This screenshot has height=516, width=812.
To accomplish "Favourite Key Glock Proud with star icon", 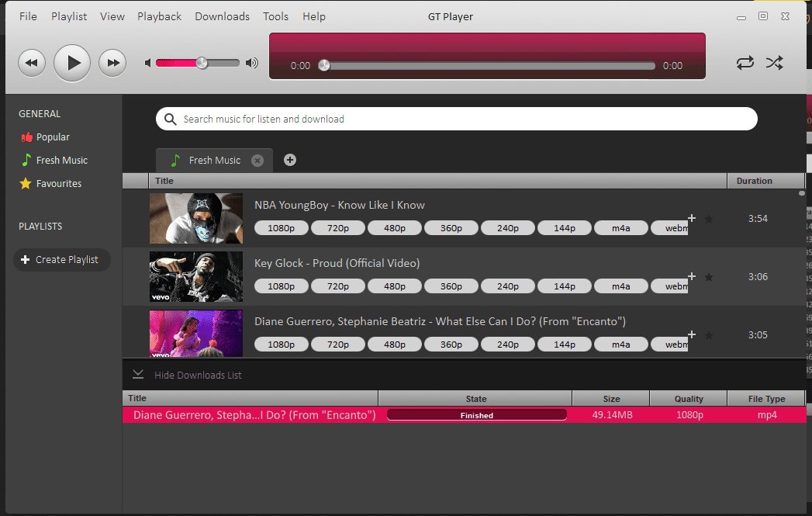I will (x=709, y=277).
